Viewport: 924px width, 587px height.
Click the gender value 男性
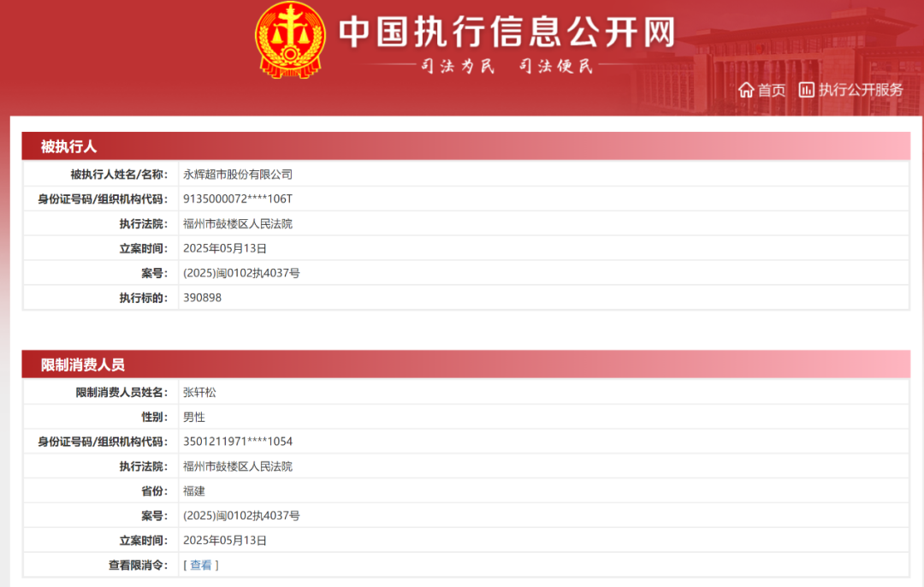click(x=194, y=418)
